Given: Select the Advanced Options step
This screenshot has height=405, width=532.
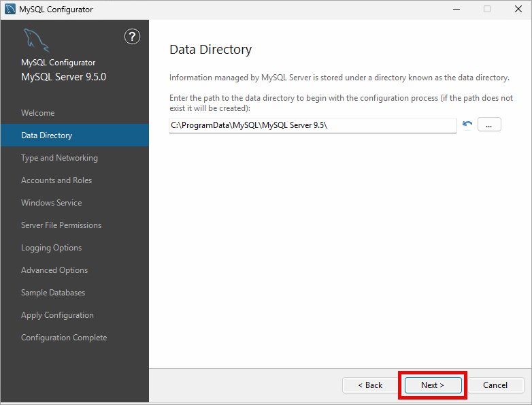Looking at the screenshot, I should tap(54, 270).
